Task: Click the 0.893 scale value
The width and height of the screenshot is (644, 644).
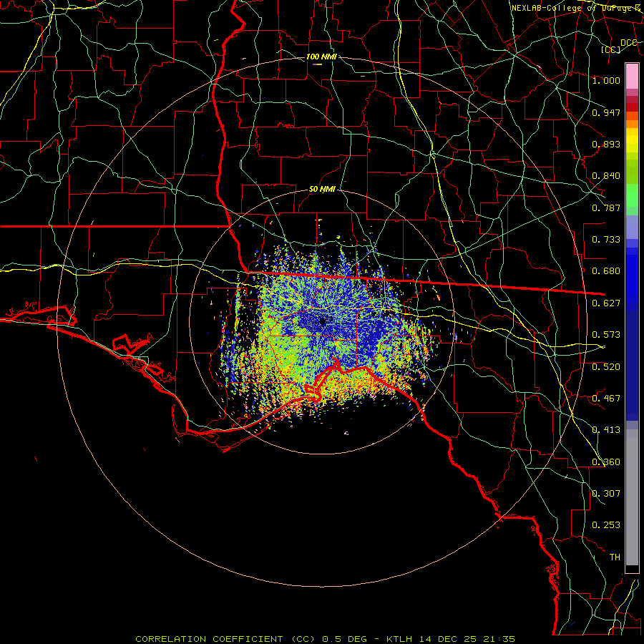Action: pos(606,144)
